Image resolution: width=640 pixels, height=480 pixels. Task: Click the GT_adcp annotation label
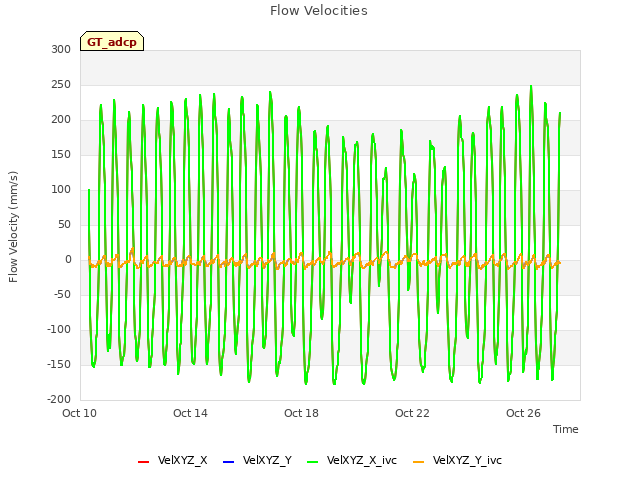(x=112, y=42)
